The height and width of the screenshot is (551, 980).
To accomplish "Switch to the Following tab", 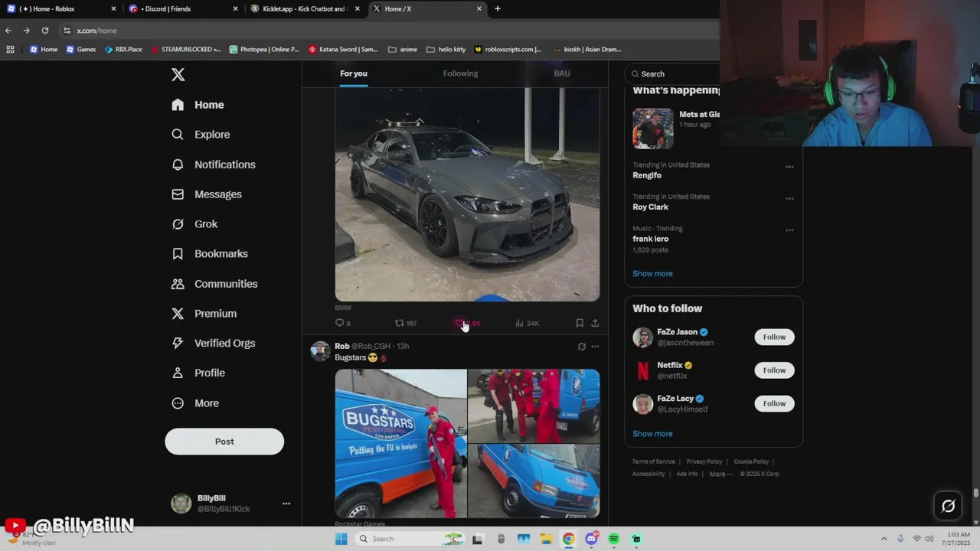I will (460, 73).
